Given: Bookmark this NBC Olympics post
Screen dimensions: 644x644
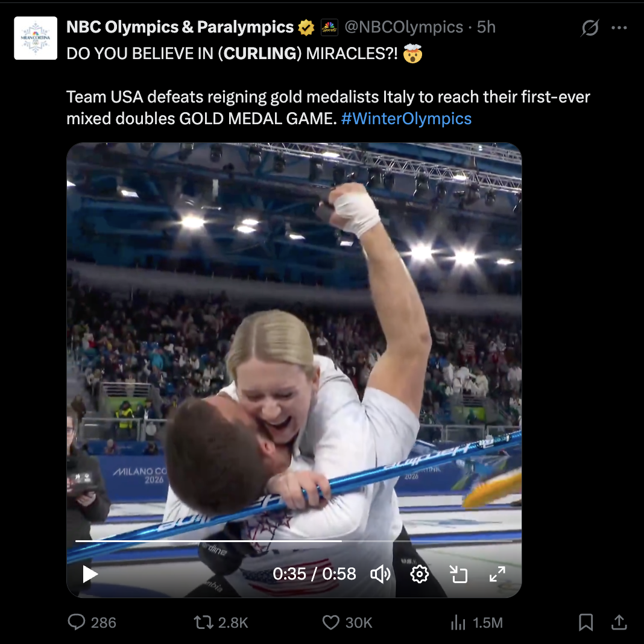Looking at the screenshot, I should tap(586, 622).
